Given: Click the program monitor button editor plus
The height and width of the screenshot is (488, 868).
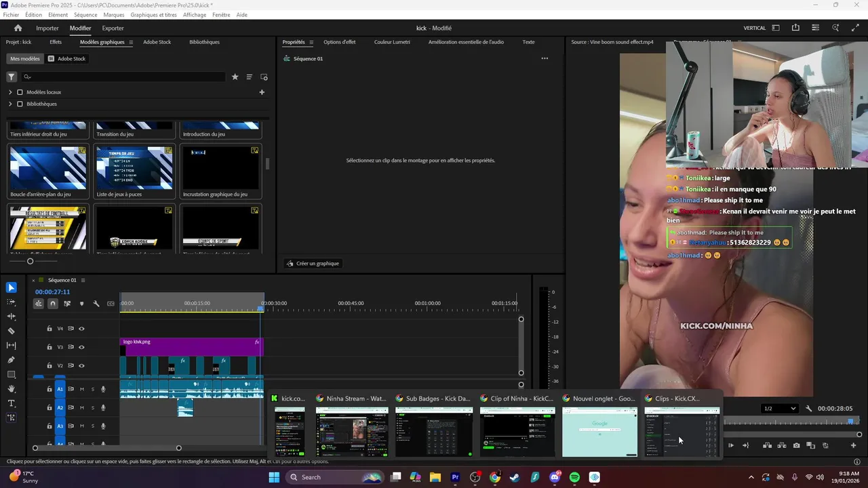Looking at the screenshot, I should [853, 445].
